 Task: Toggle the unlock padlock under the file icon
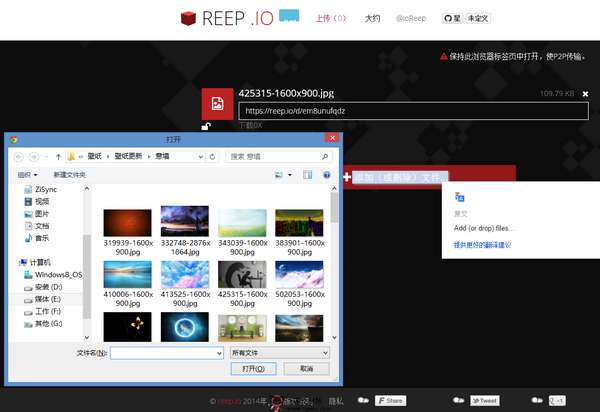206,126
